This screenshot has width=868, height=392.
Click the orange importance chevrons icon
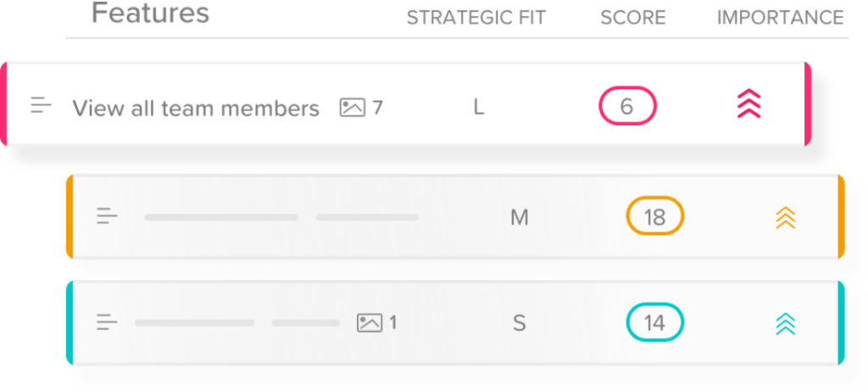(786, 218)
